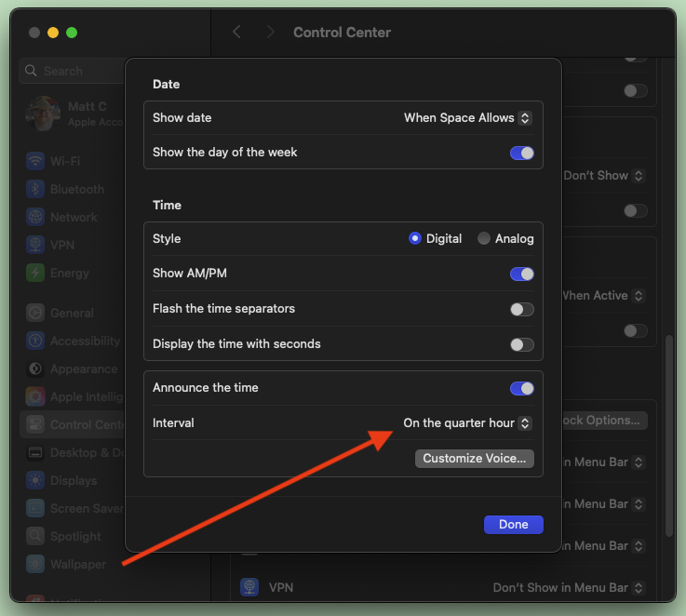Click the Control Center window title
Viewport: 686px width, 616px height.
click(x=343, y=32)
